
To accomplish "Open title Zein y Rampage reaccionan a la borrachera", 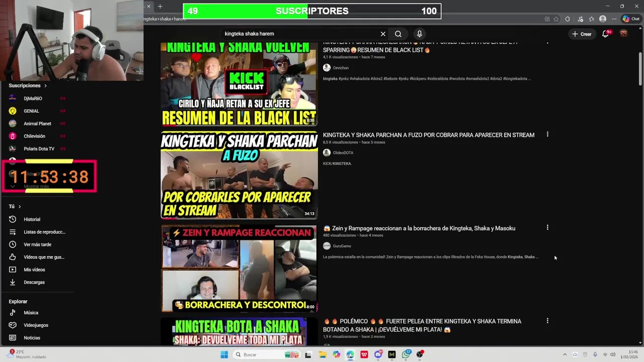I will 419,228.
